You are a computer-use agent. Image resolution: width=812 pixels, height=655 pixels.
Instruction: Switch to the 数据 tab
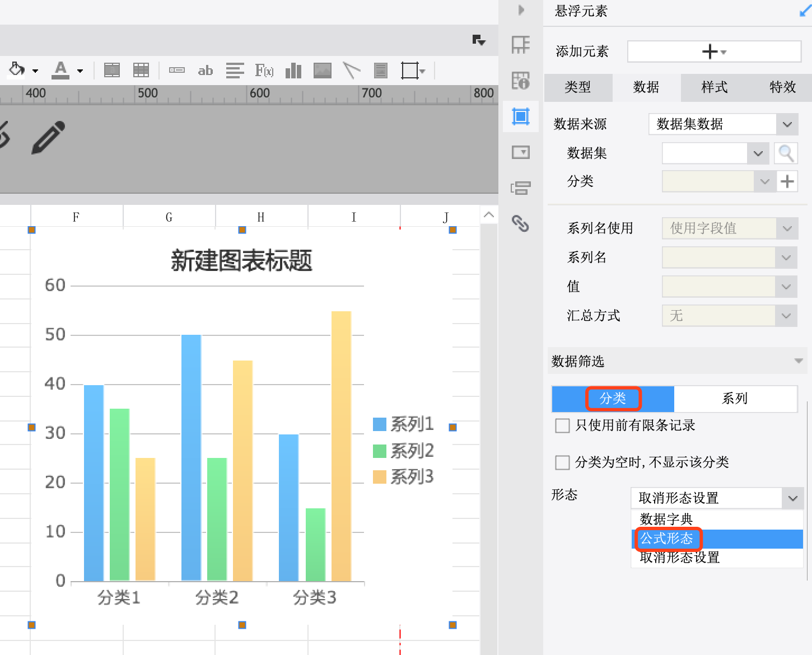pos(646,87)
